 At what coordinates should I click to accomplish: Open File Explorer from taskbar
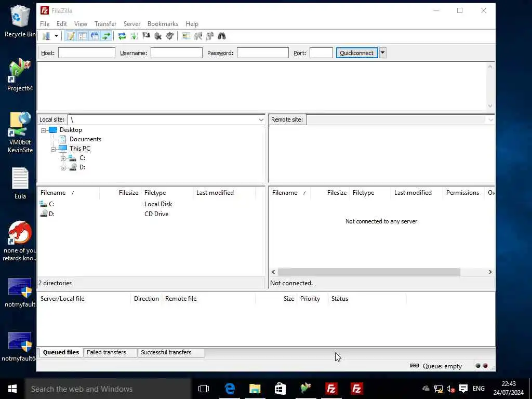(x=255, y=389)
